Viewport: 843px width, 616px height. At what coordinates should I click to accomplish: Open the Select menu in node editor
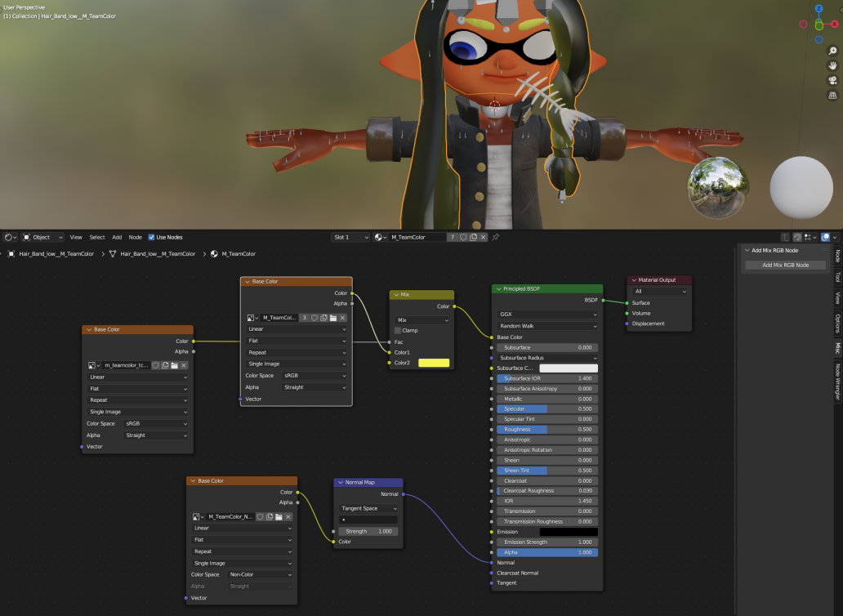coord(97,237)
